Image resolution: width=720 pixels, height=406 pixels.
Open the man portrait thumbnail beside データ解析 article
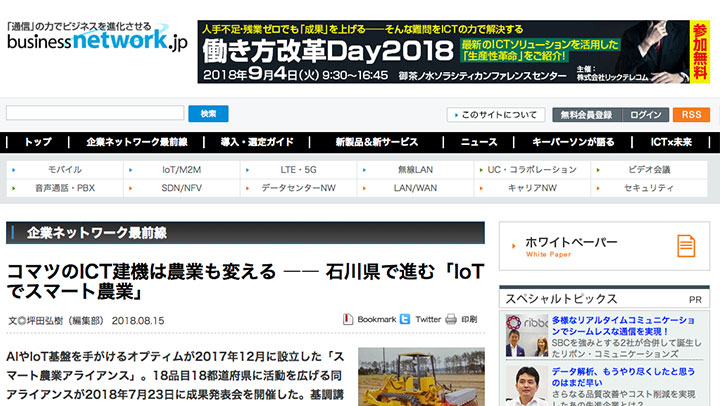527,386
